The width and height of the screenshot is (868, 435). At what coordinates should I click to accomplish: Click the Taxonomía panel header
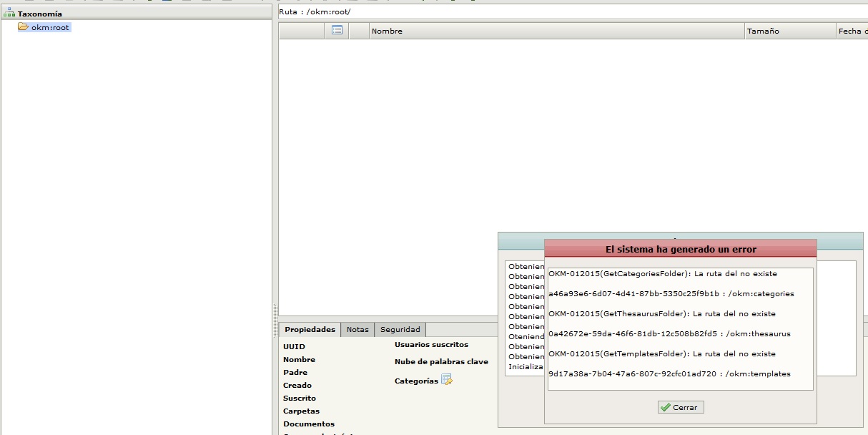point(136,14)
